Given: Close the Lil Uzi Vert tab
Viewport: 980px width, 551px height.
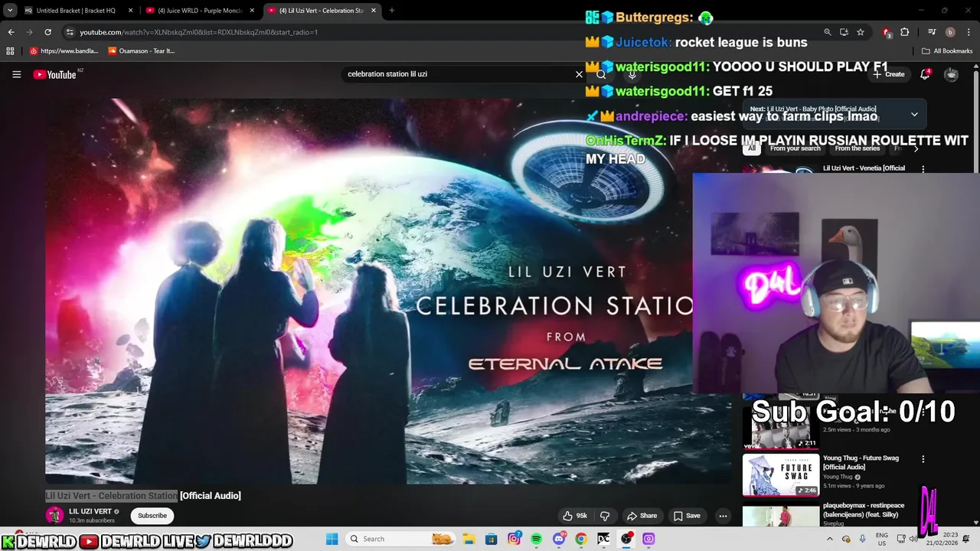Looking at the screenshot, I should (374, 11).
